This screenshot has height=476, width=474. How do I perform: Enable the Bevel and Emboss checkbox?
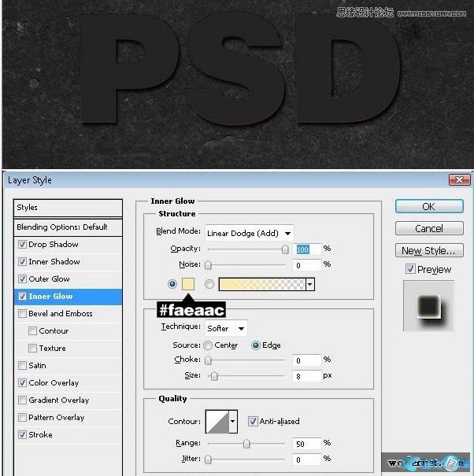pos(21,314)
